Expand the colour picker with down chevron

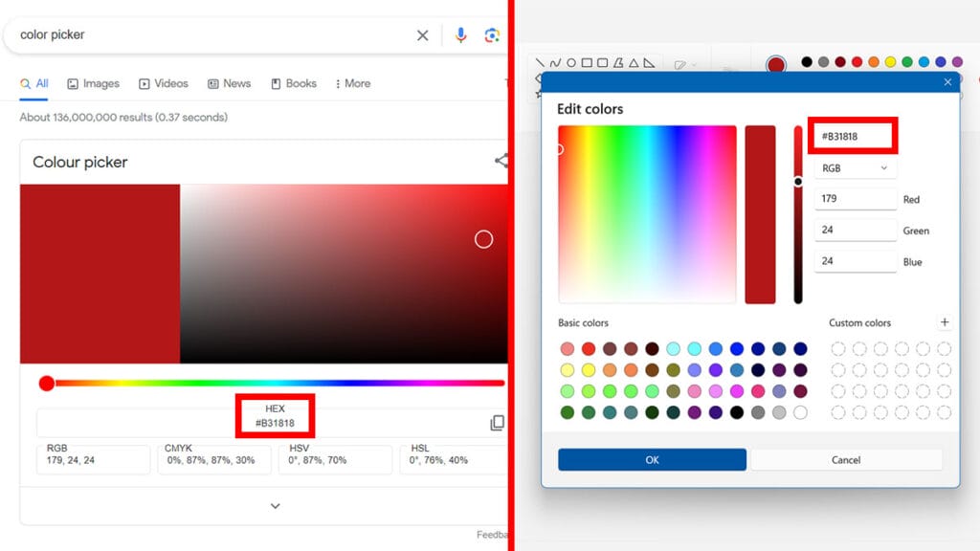(275, 506)
